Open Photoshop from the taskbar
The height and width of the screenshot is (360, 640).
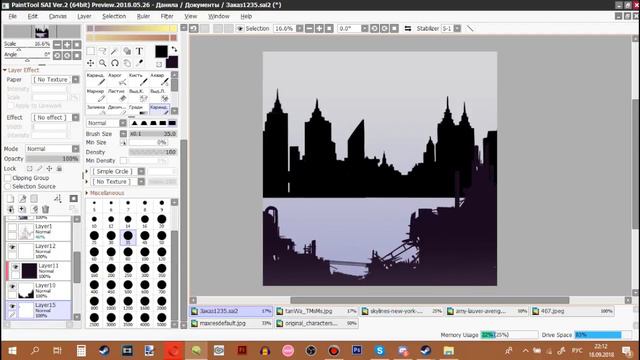click(x=357, y=350)
